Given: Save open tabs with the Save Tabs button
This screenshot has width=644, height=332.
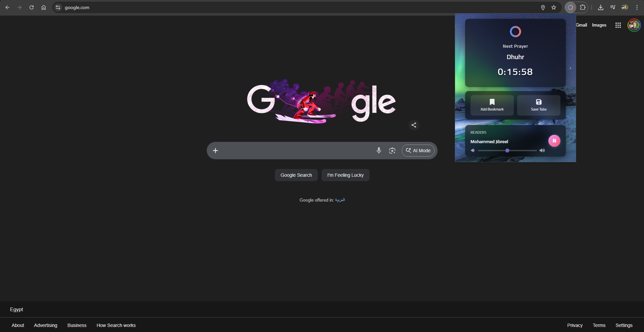Looking at the screenshot, I should tap(538, 105).
